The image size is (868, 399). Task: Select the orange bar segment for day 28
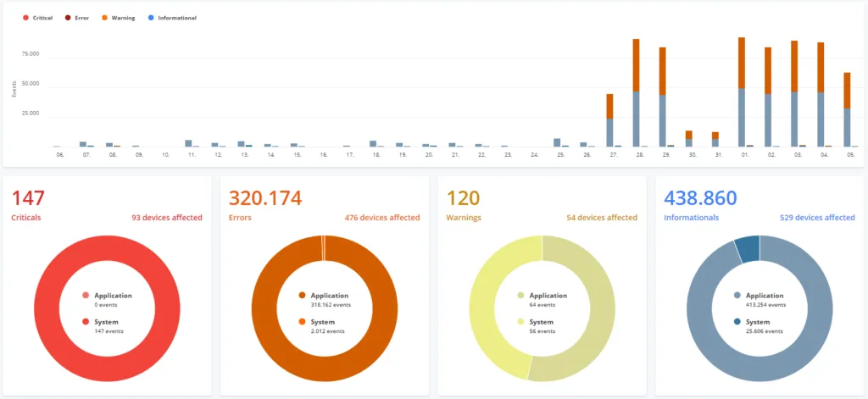tap(636, 65)
